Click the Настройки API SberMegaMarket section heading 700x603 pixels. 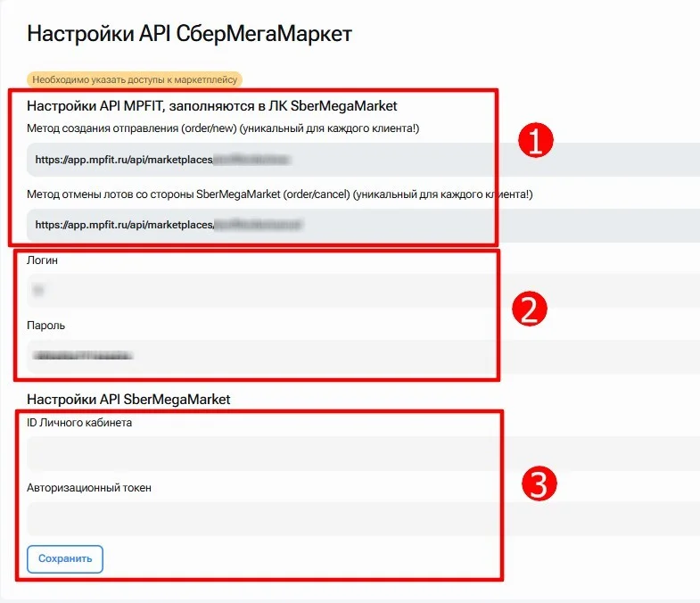tap(128, 400)
